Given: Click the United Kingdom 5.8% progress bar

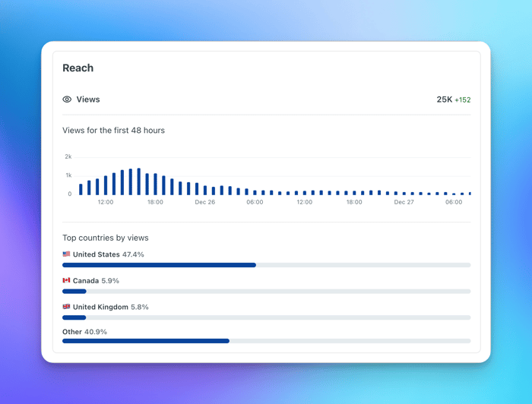Looking at the screenshot, I should (266, 317).
